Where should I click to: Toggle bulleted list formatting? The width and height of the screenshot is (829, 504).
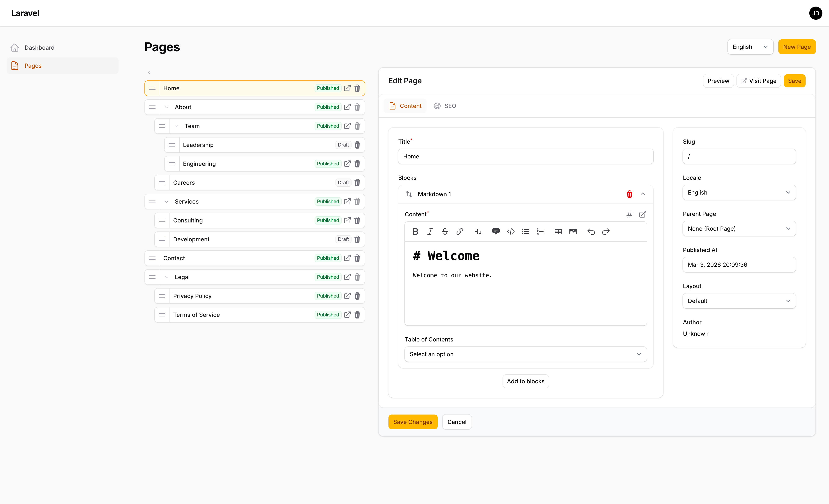point(525,231)
